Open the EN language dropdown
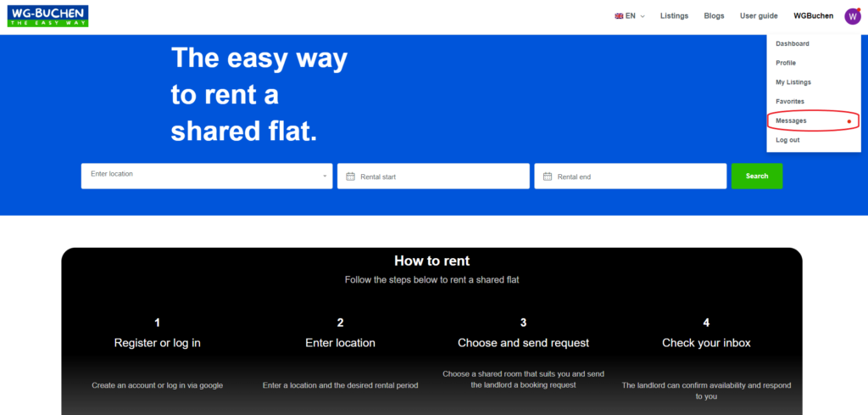The width and height of the screenshot is (868, 415). [630, 16]
